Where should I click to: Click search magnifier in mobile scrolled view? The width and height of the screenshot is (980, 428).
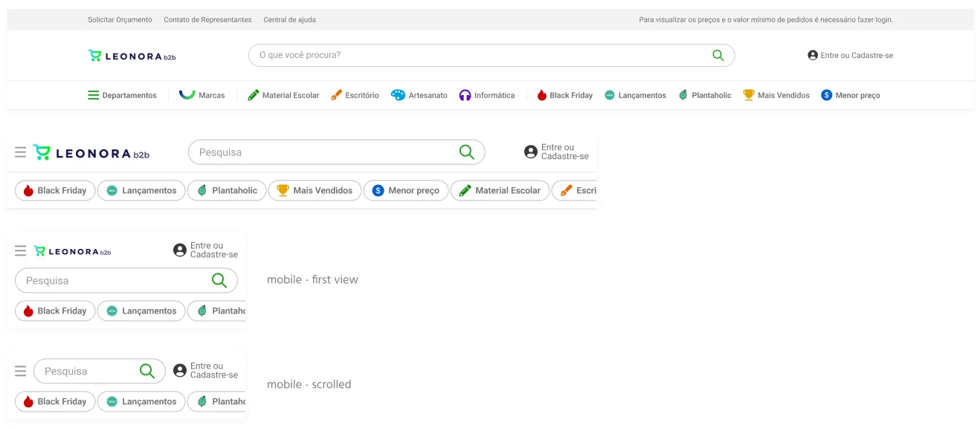click(147, 371)
